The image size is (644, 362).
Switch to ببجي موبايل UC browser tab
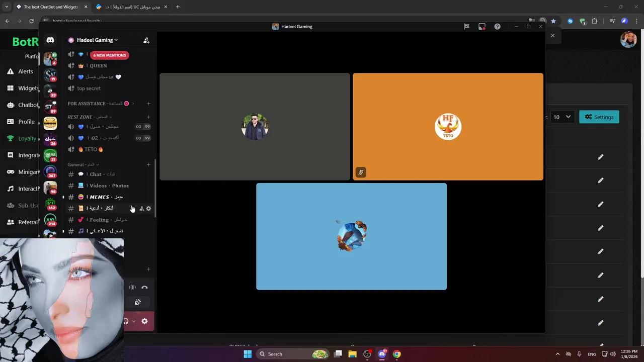click(x=132, y=7)
